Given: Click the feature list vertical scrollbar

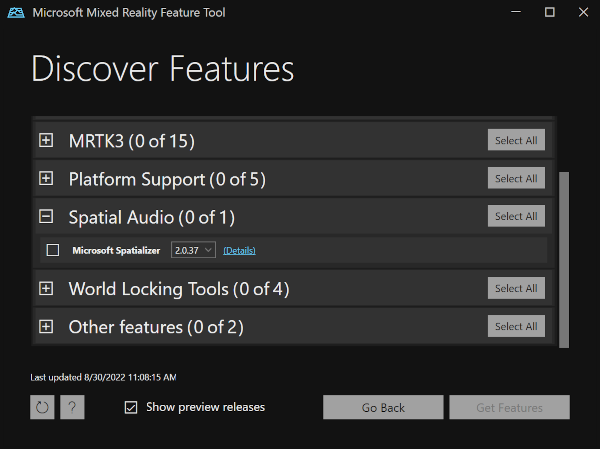Looking at the screenshot, I should [563, 258].
